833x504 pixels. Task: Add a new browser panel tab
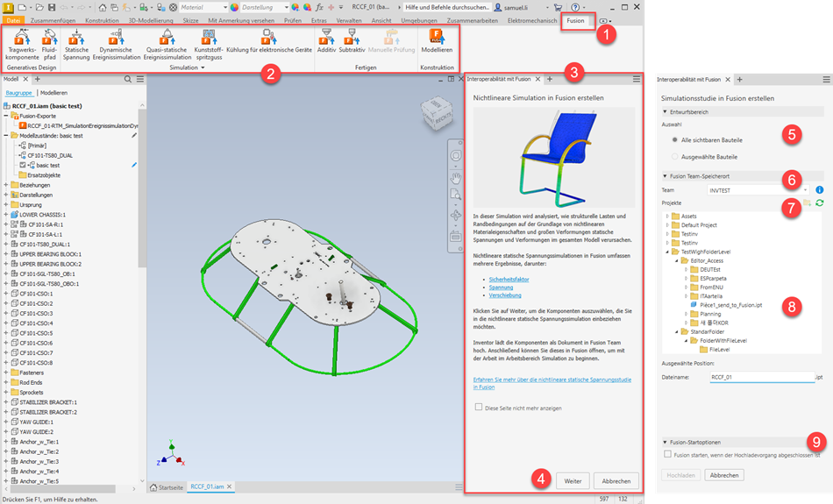click(x=37, y=79)
